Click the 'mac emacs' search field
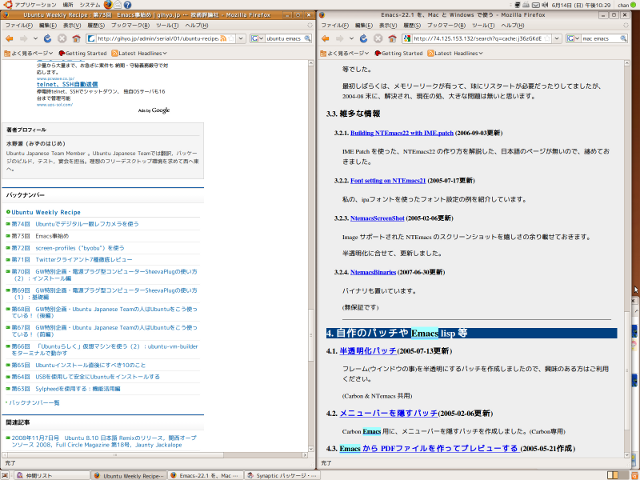The image size is (640, 480). click(x=601, y=38)
